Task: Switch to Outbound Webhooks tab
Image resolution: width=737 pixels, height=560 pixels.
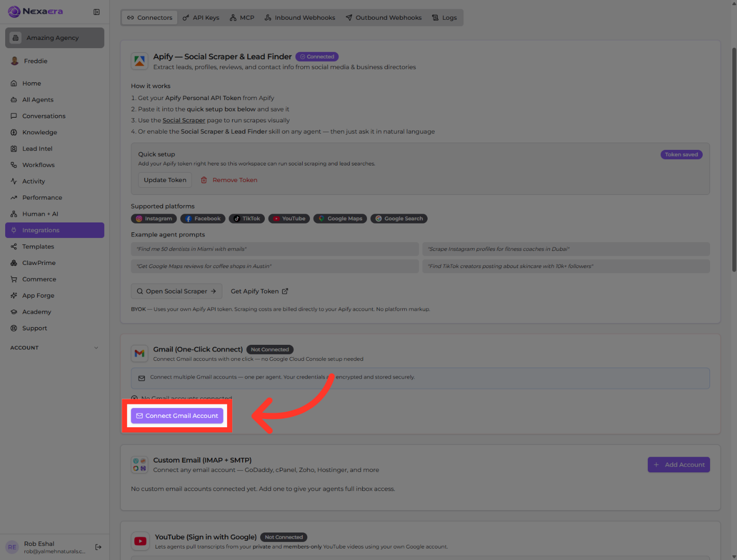Action: pos(384,18)
